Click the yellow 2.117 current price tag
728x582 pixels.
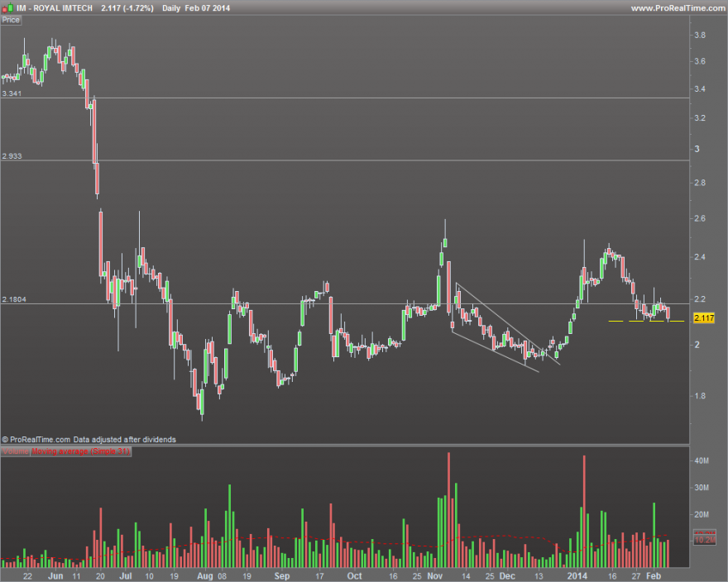point(704,318)
